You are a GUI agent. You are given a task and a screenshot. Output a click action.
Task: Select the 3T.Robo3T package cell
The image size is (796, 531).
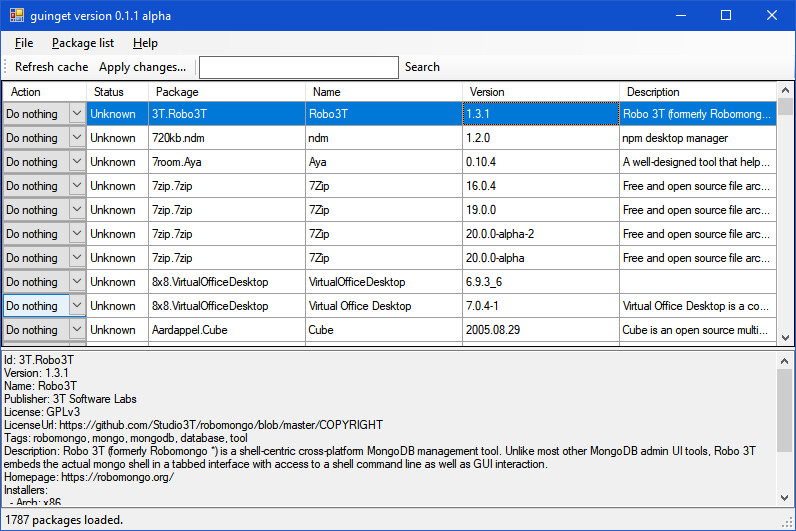[226, 114]
